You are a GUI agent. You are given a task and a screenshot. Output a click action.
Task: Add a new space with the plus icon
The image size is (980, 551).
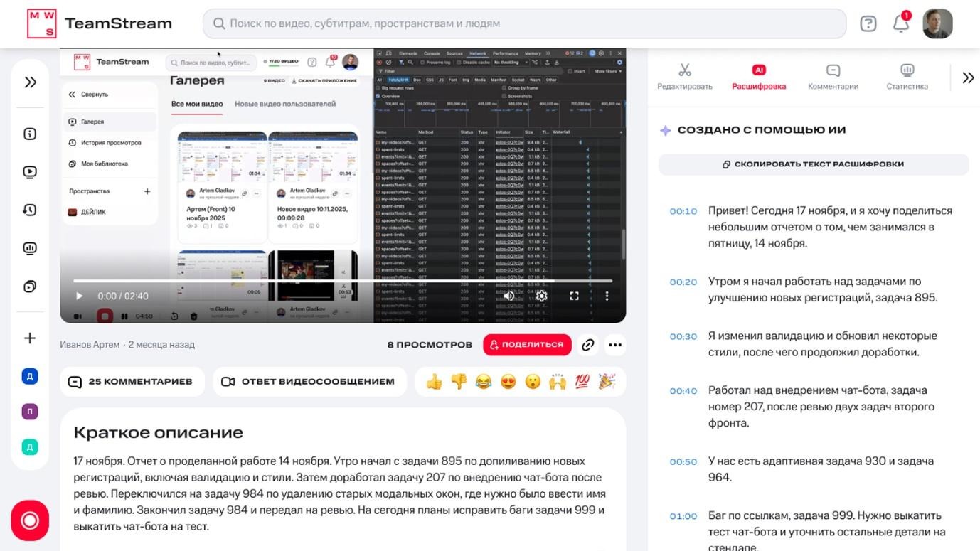coord(29,338)
